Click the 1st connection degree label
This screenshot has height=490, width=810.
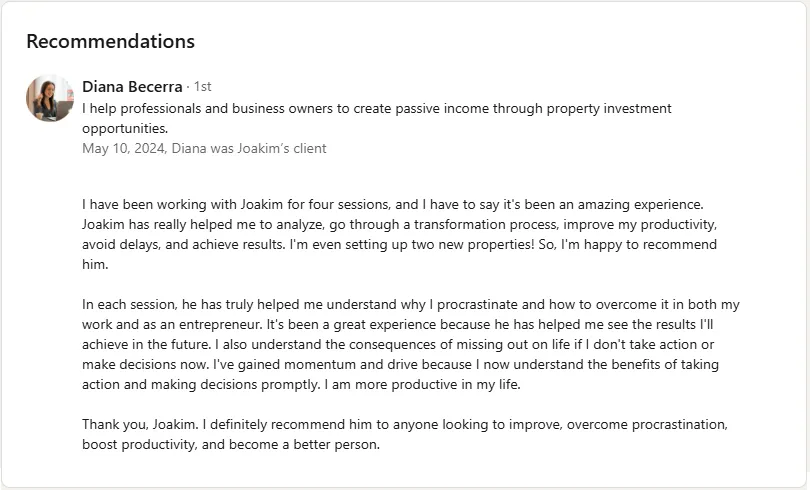202,87
